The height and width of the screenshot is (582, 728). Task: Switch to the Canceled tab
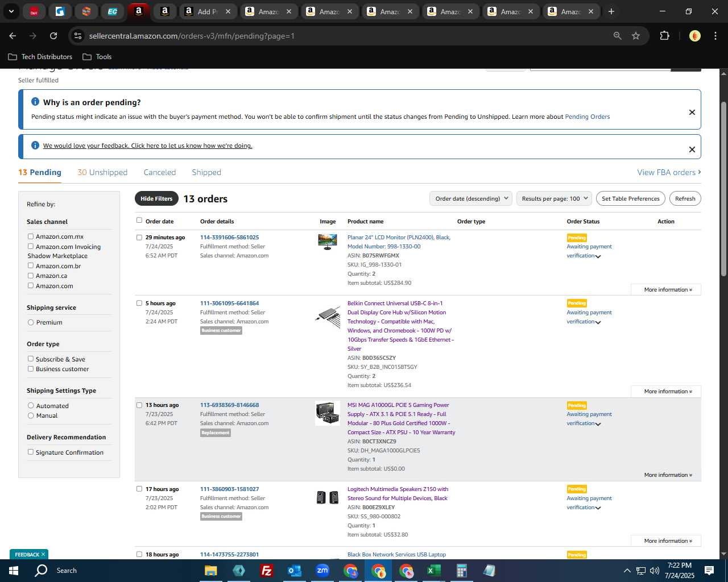coord(160,172)
